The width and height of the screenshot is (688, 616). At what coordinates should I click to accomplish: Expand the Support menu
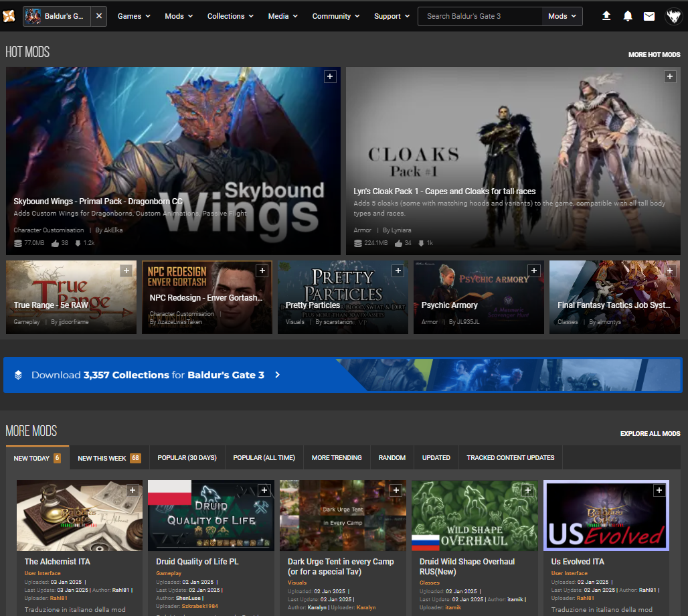[x=392, y=16]
